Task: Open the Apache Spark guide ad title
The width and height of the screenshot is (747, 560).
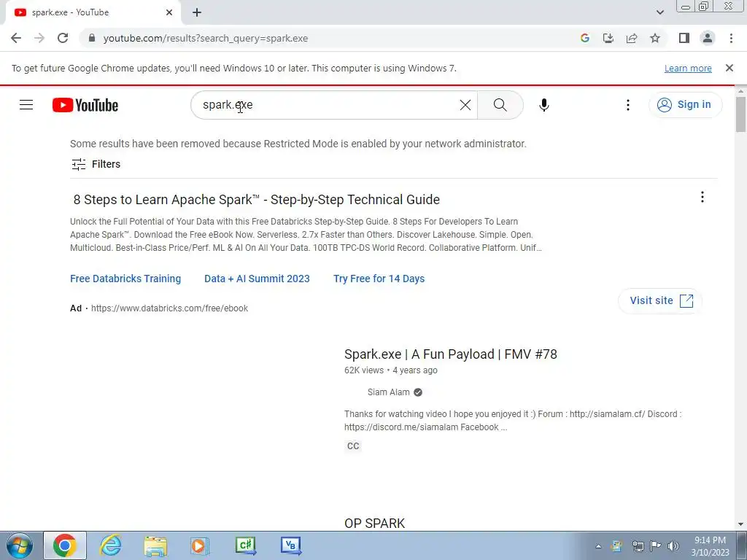Action: [x=256, y=200]
